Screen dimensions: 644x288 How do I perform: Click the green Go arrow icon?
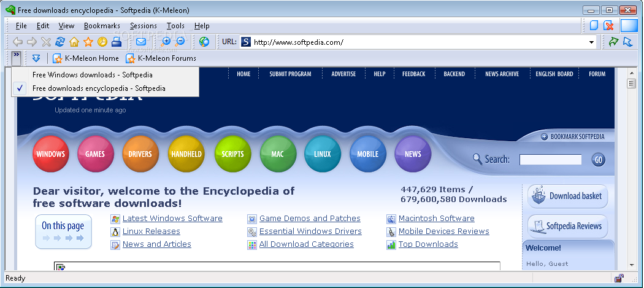pyautogui.click(x=613, y=42)
